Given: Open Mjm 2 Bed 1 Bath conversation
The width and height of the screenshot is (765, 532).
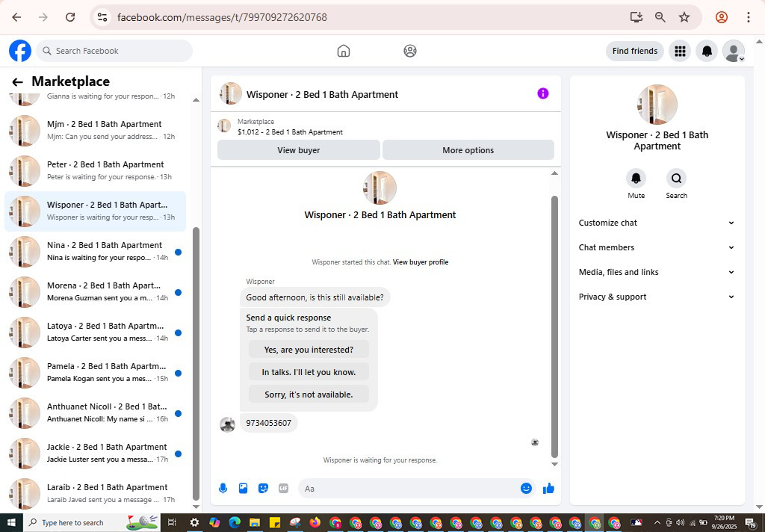Looking at the screenshot, I should [95, 130].
